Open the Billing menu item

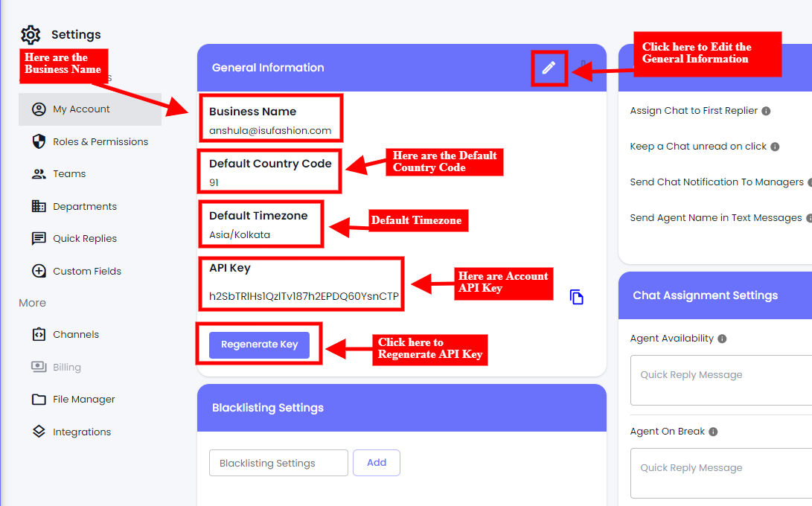tap(67, 368)
